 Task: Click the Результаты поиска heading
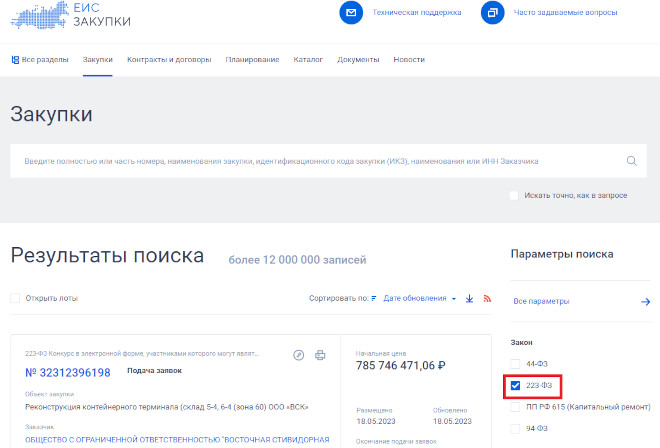click(107, 256)
